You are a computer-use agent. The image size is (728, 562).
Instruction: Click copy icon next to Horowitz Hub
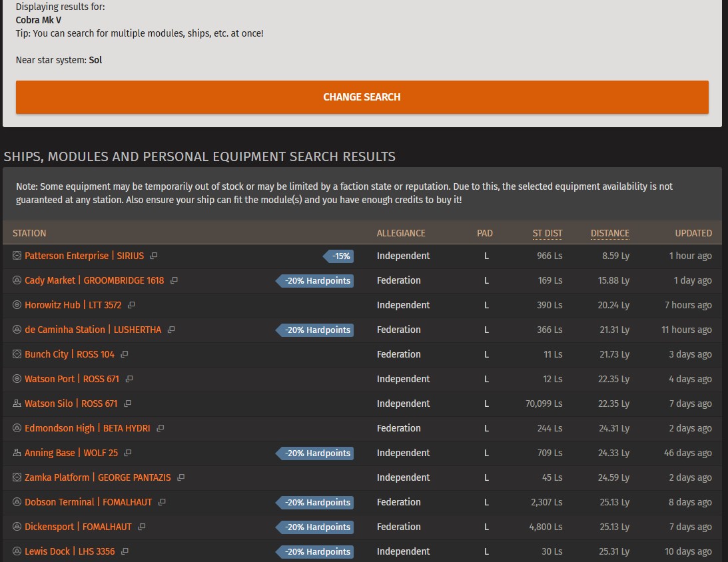point(131,305)
